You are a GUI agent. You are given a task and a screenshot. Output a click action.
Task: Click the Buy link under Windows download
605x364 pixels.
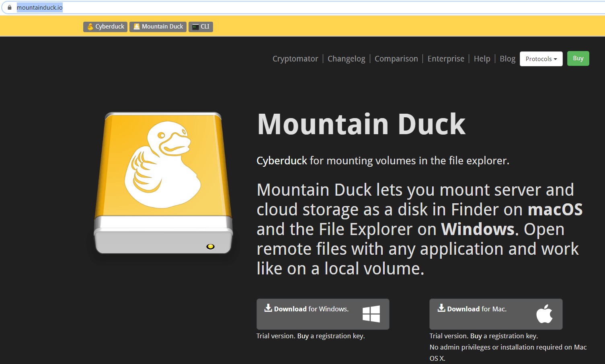pos(303,336)
